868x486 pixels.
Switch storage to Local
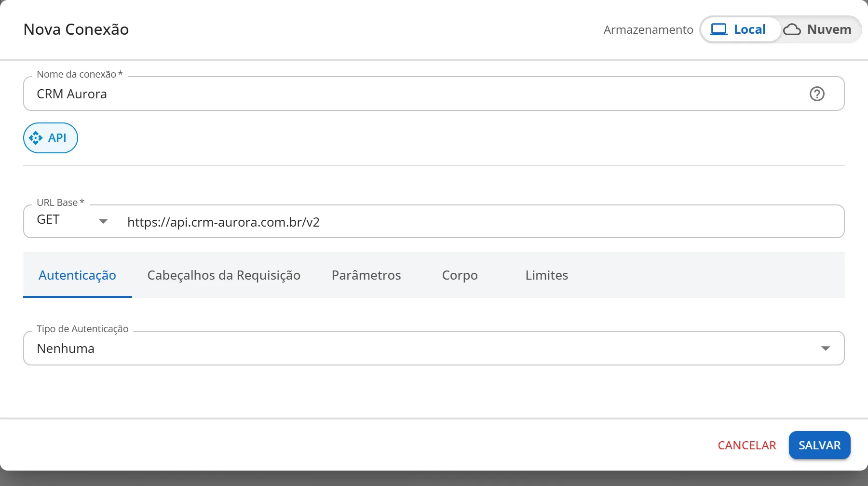741,29
